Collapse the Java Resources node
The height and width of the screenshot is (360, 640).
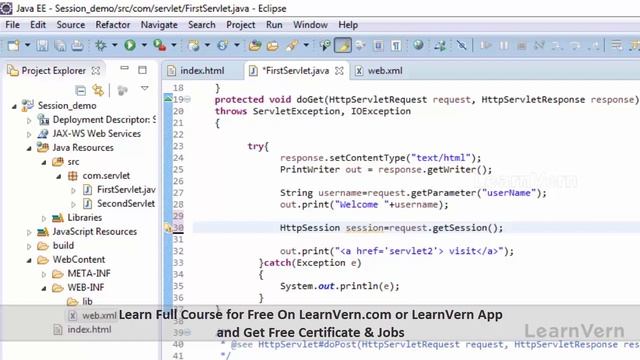coord(29,149)
